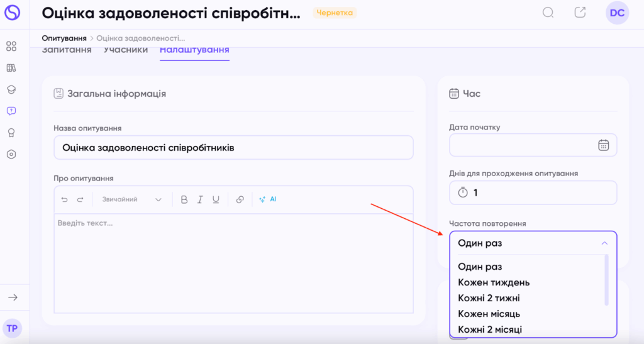Click the AI assistant button in editor

[268, 199]
